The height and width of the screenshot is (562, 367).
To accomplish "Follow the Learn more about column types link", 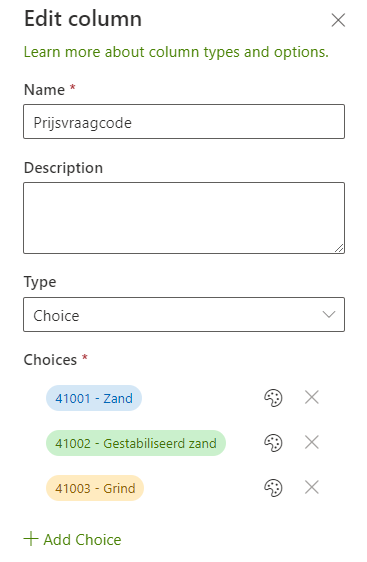I will (x=176, y=52).
